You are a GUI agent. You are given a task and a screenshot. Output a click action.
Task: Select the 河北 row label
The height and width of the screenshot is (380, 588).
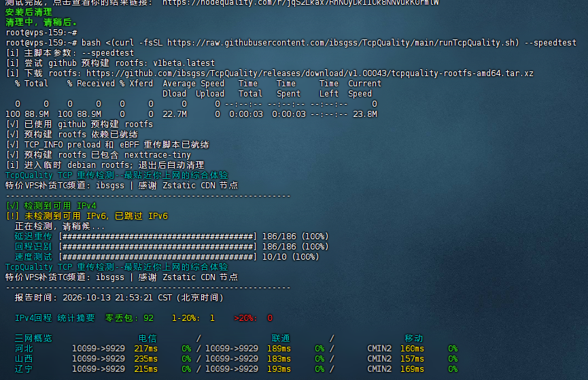24,349
